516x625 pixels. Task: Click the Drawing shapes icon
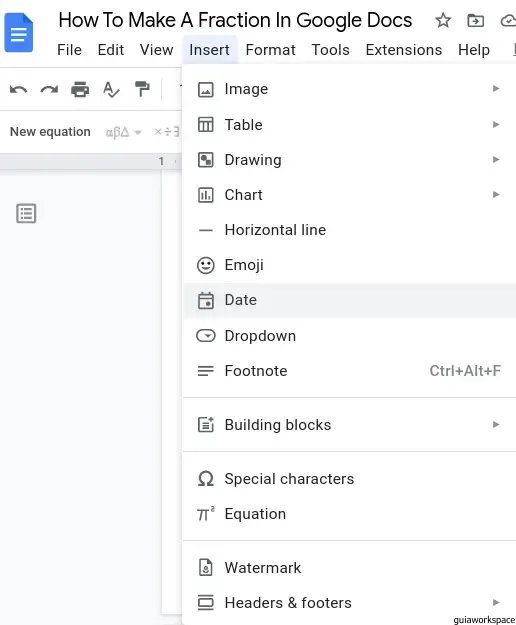(206, 160)
